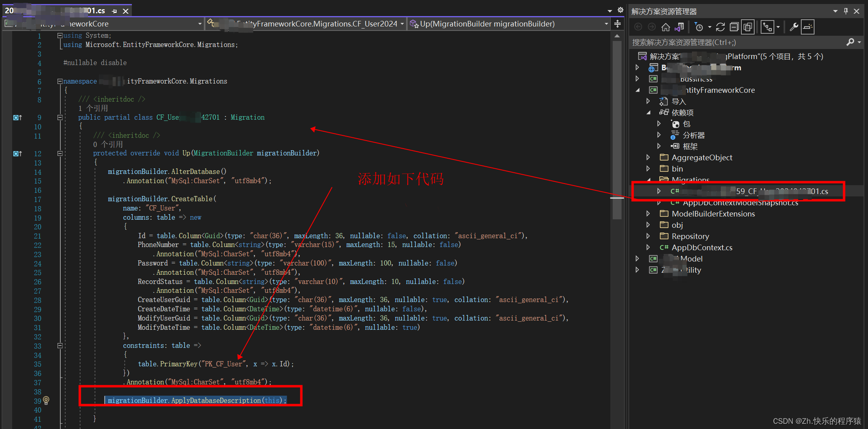Toggle the pin on the open document tab
Viewport: 868px width, 429px height.
coord(114,11)
